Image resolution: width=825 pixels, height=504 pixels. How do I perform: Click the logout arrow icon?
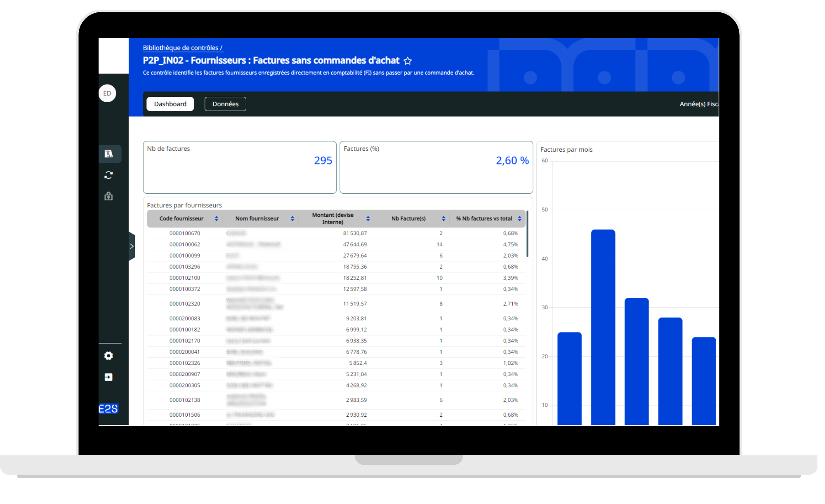[x=108, y=377]
